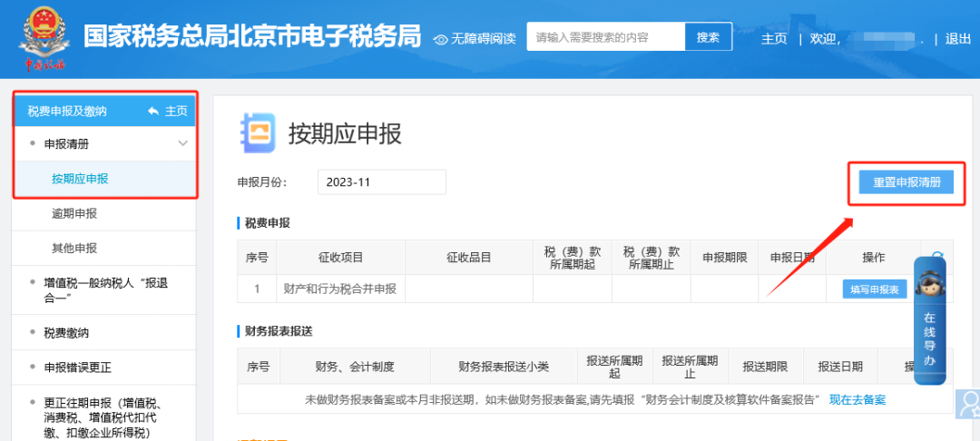Click the 财产和行为税合并申报 cell

pyautogui.click(x=340, y=289)
